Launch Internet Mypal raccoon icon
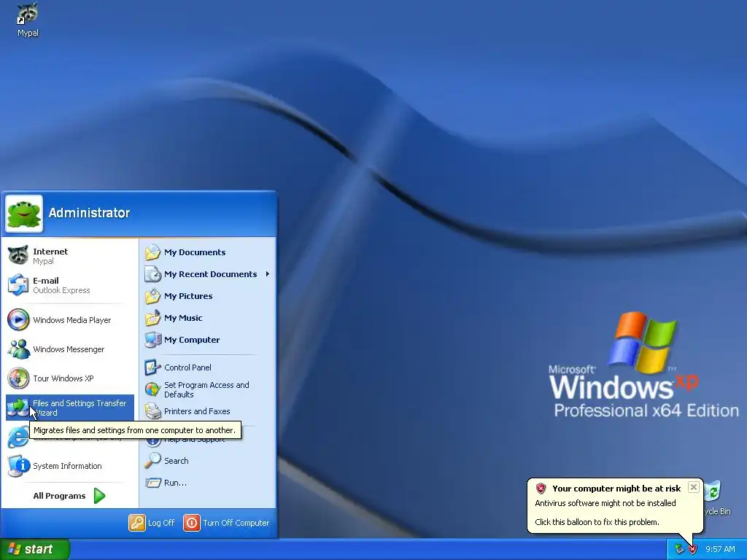Viewport: 747px width, 560px height. pyautogui.click(x=18, y=256)
